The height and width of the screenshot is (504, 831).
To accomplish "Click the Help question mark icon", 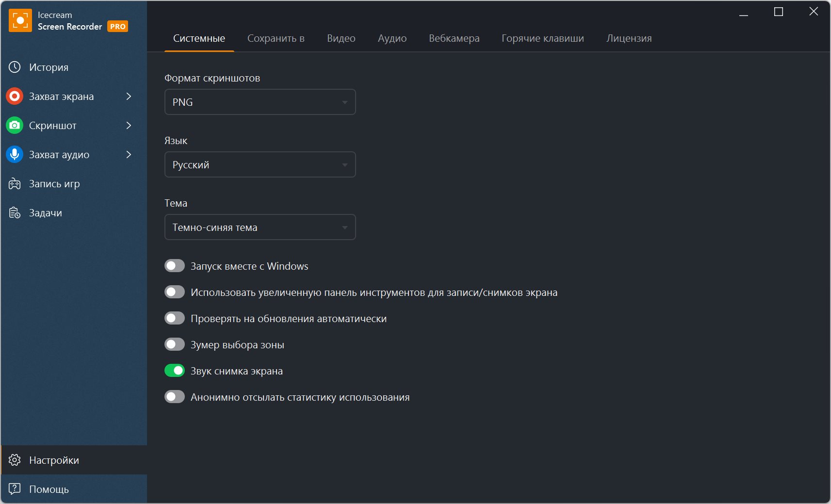I will point(15,488).
